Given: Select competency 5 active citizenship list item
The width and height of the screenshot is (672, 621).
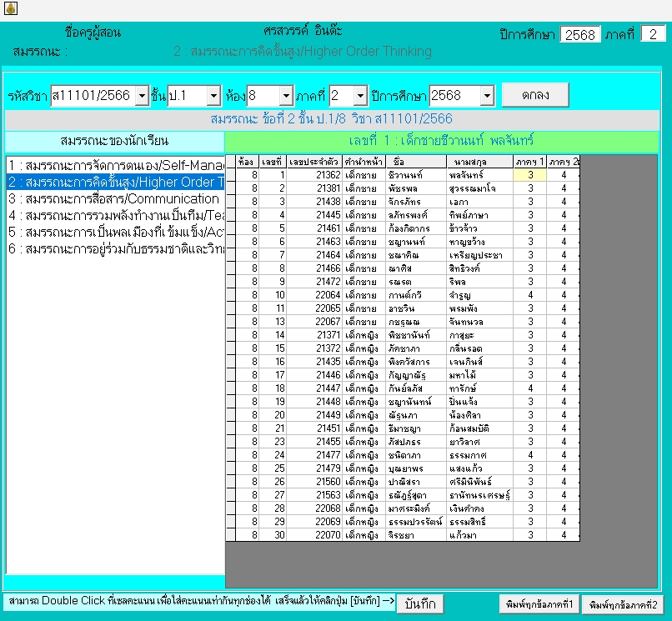Looking at the screenshot, I should pyautogui.click(x=115, y=232).
